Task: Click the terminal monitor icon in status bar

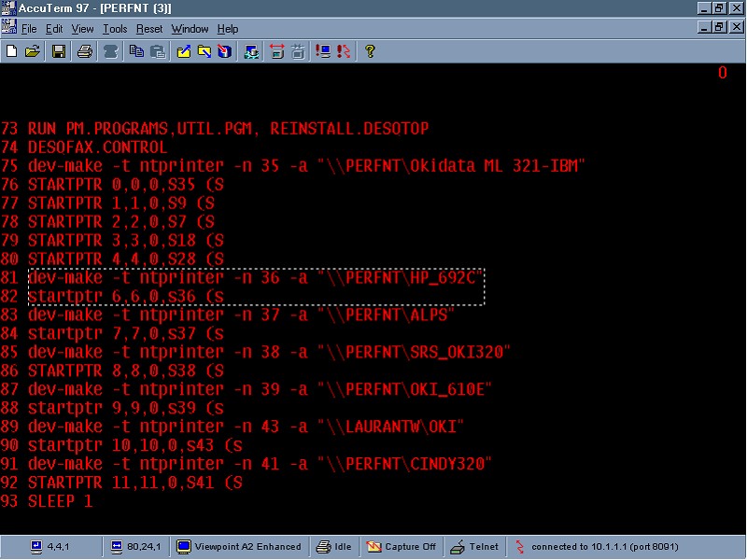Action: [183, 547]
